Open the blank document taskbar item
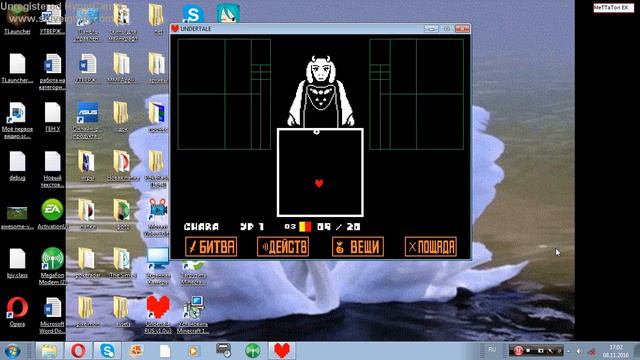The image size is (640, 360). 165,351
